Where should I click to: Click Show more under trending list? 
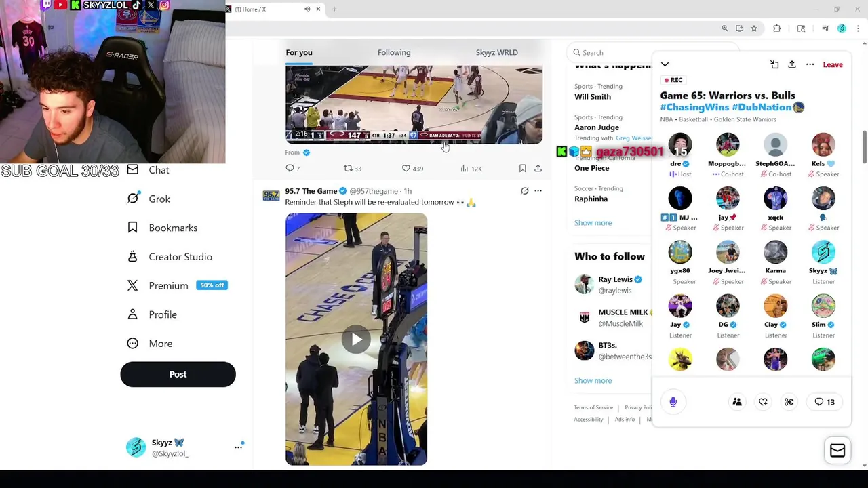point(593,222)
